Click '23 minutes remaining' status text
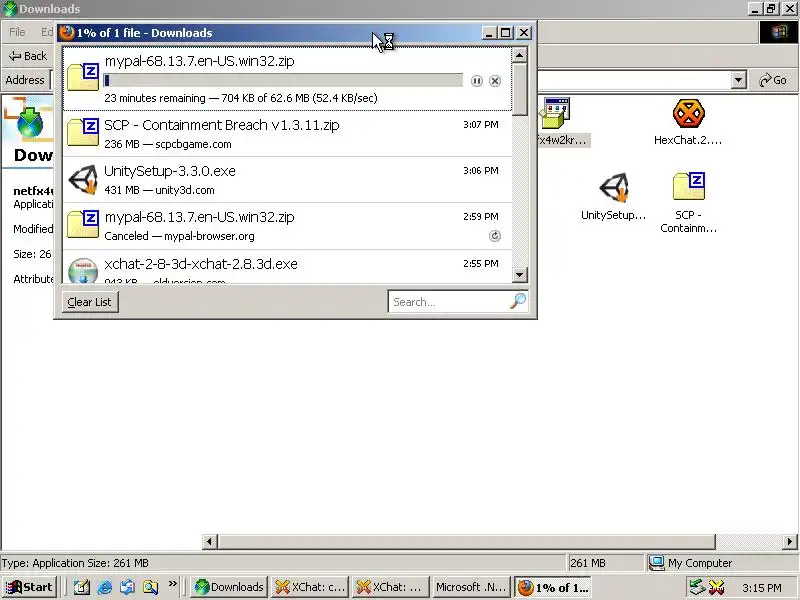Viewport: 800px width, 600px height. (x=155, y=98)
